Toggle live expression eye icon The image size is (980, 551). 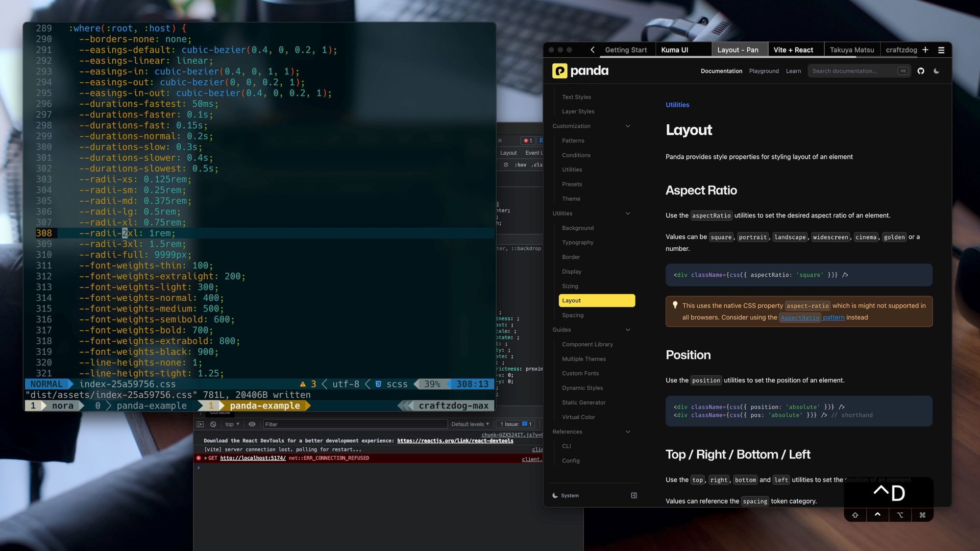click(252, 424)
